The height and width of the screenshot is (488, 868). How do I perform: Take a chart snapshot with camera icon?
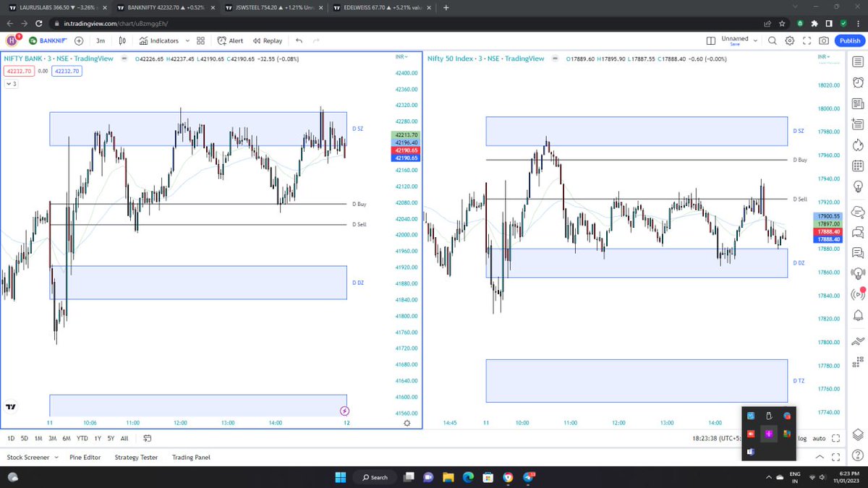(x=824, y=41)
